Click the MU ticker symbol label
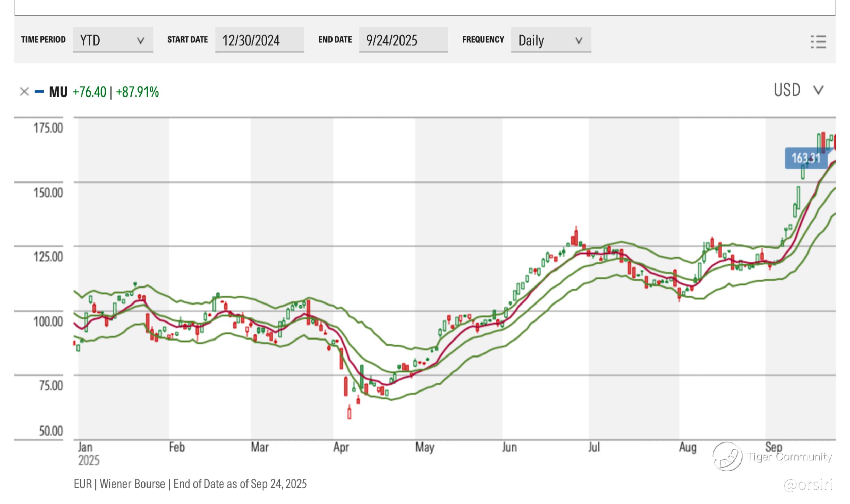 click(x=58, y=92)
